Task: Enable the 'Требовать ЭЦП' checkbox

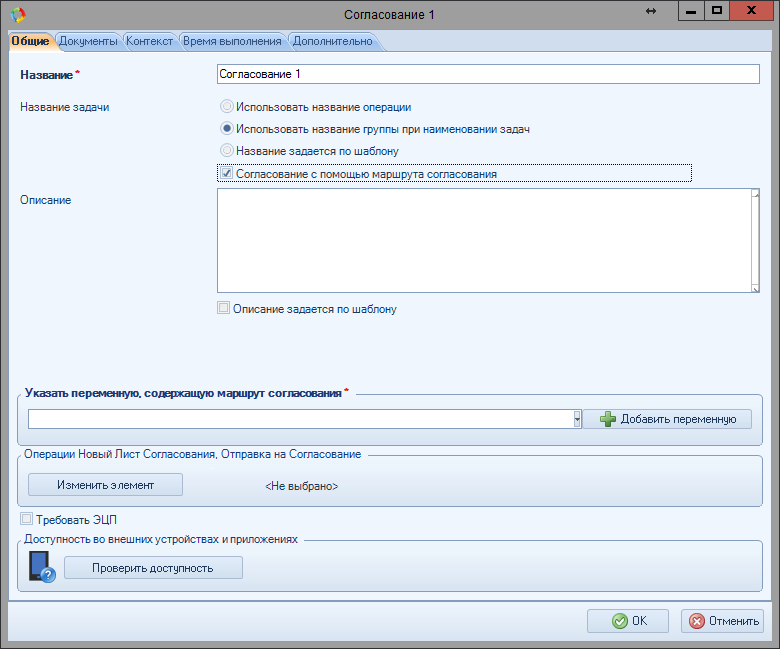Action: coord(27,520)
